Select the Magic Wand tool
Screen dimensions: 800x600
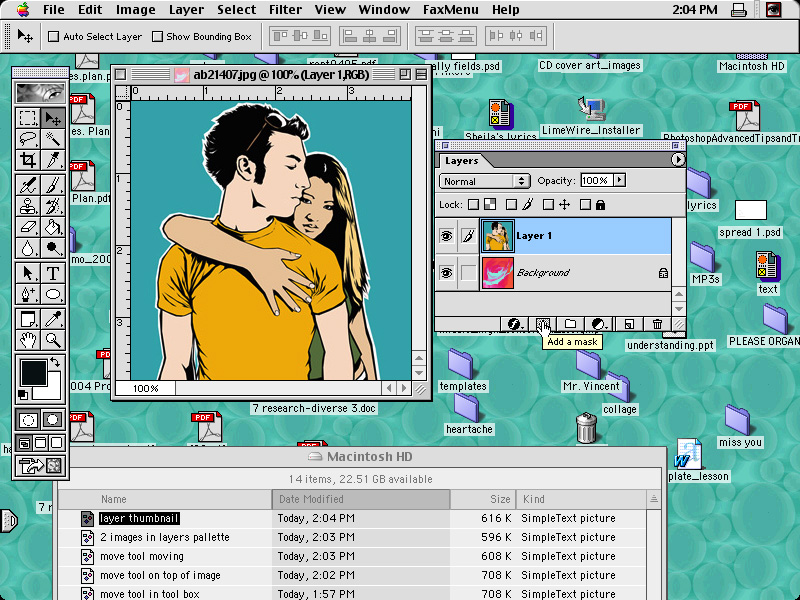53,139
